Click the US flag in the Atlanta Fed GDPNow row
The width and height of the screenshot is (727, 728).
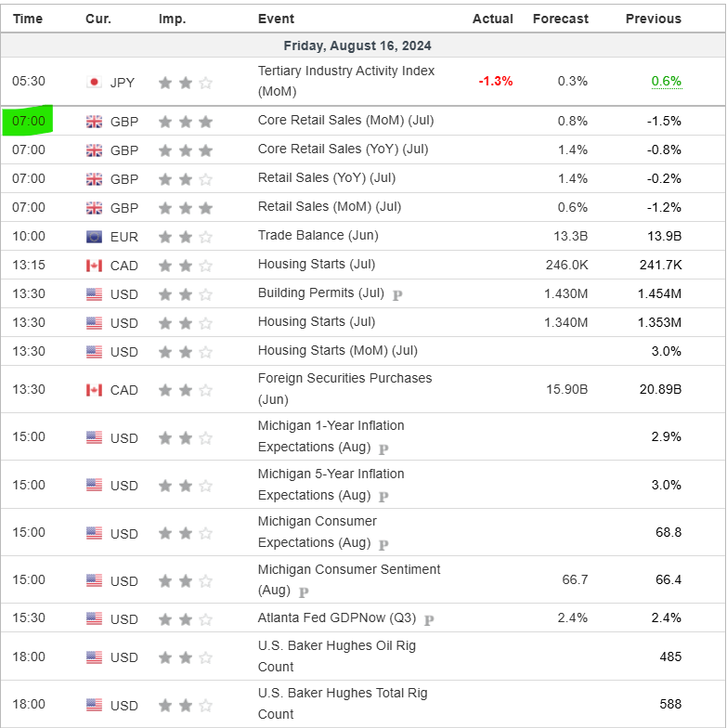click(x=94, y=618)
